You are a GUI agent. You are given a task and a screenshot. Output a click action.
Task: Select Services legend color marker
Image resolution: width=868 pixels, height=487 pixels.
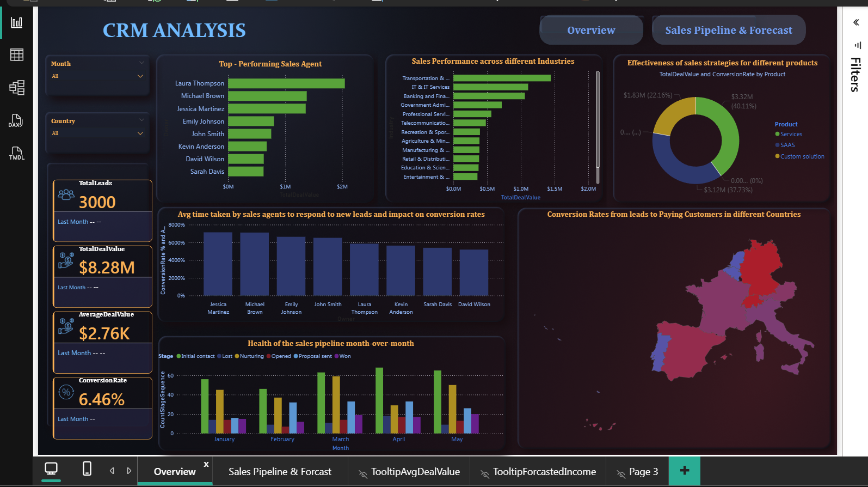coord(777,134)
